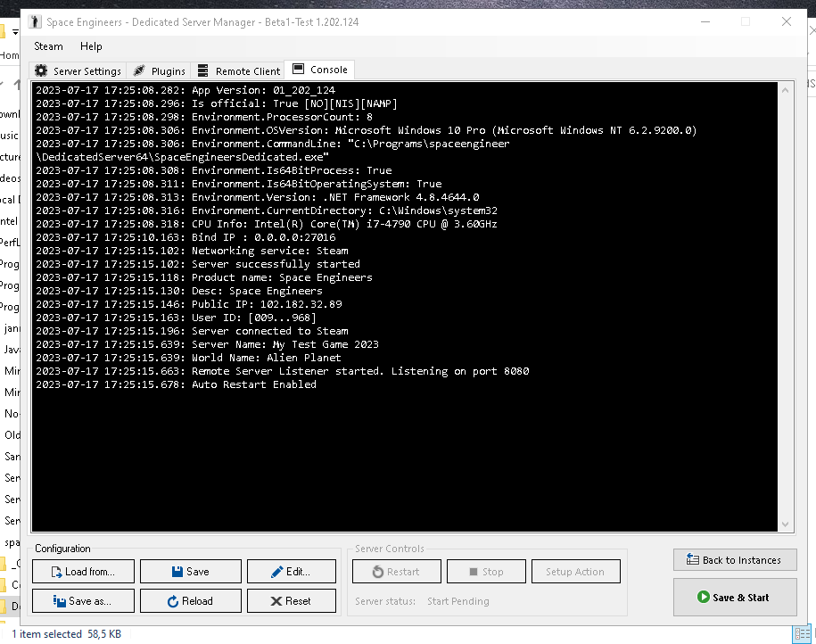
Task: Click the Setup Action button
Action: pyautogui.click(x=575, y=572)
